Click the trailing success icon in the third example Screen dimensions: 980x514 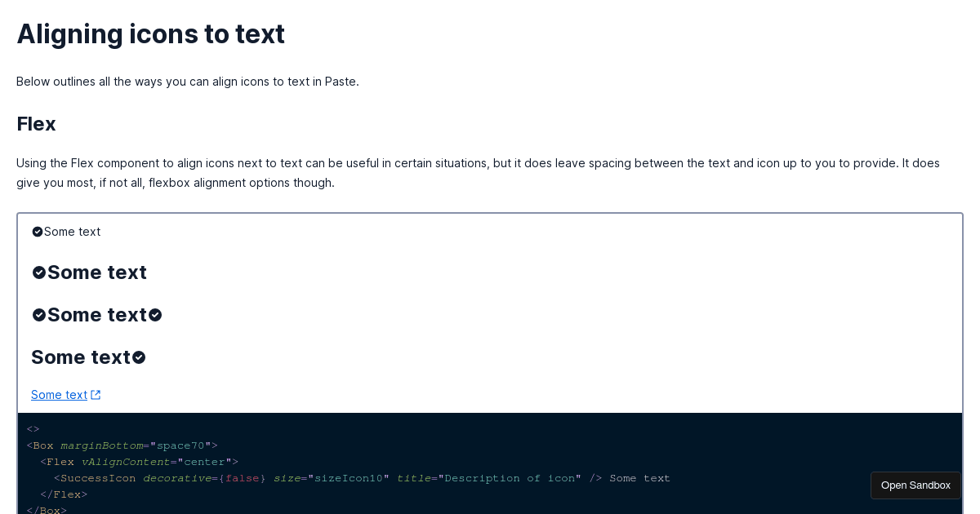click(155, 314)
